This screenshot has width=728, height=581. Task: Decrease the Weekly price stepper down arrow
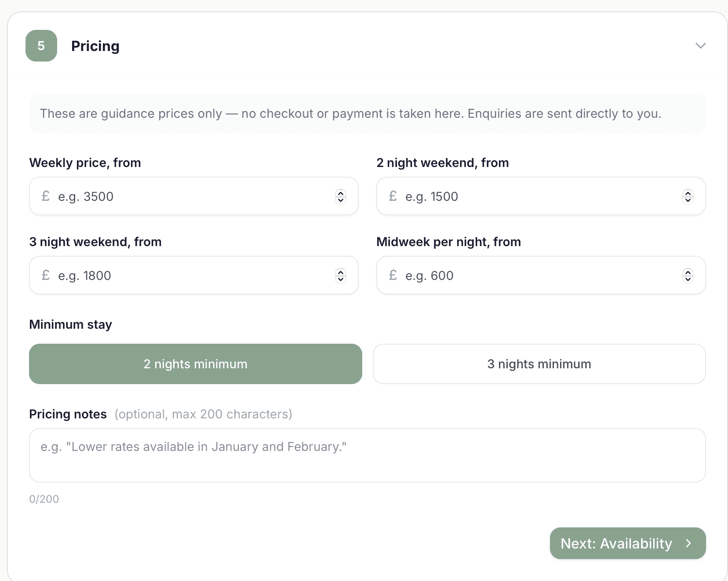coord(341,200)
